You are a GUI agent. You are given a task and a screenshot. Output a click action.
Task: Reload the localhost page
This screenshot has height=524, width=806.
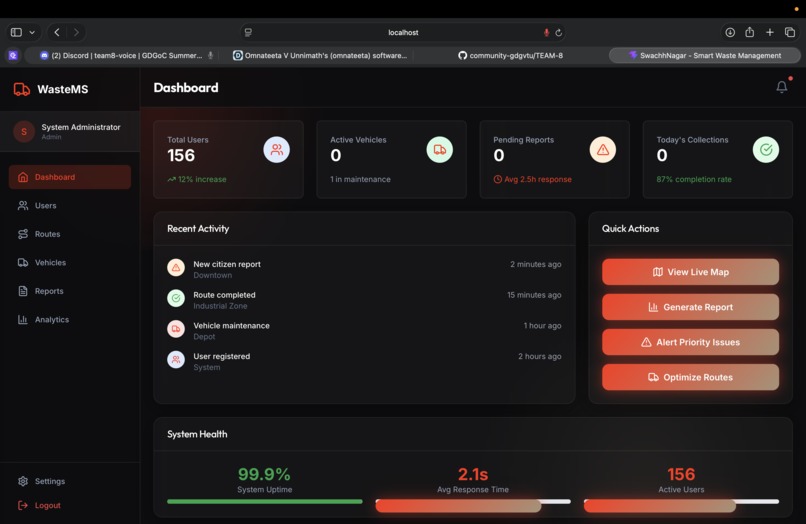(559, 32)
